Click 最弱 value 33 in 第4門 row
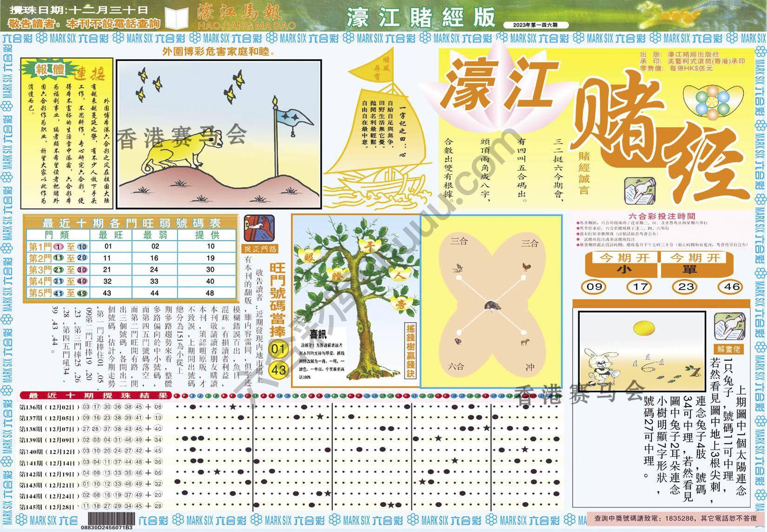 point(154,281)
